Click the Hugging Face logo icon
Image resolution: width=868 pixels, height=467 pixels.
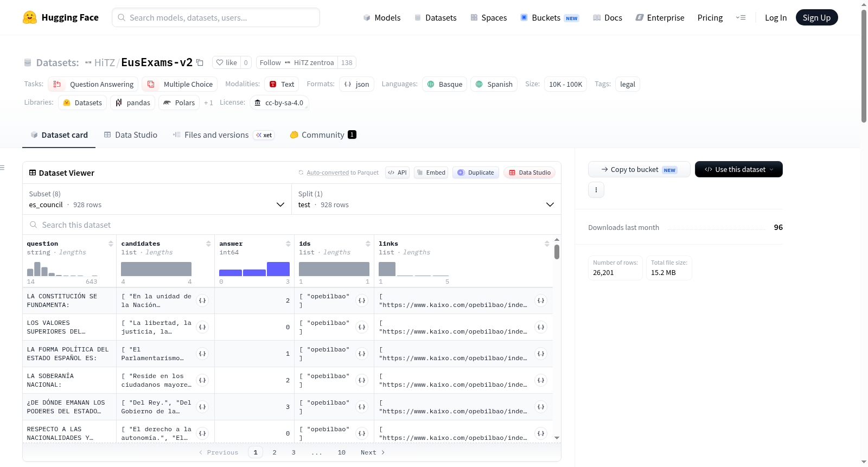click(30, 17)
